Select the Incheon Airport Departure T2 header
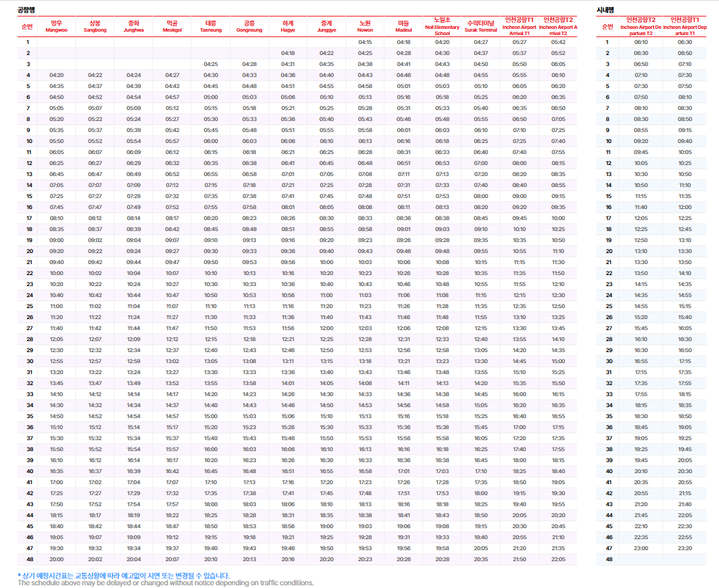719x588 pixels. point(641,27)
